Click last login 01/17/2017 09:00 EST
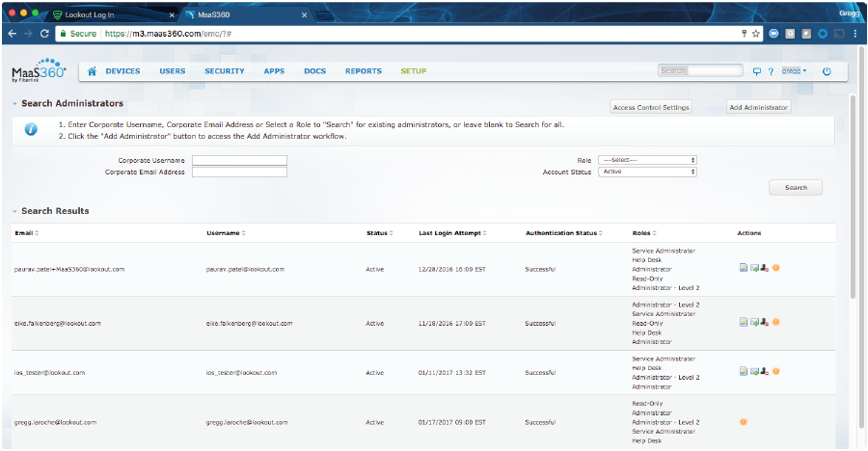 pos(451,422)
